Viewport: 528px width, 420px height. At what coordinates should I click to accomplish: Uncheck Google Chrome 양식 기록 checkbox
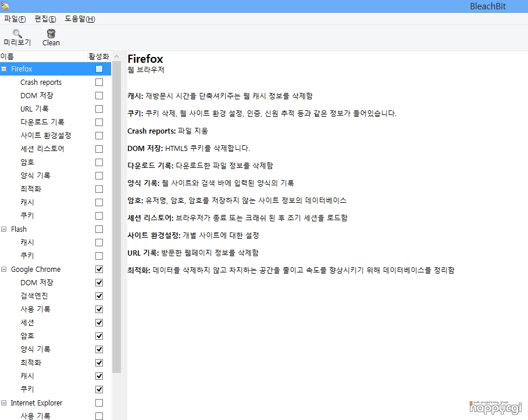pyautogui.click(x=99, y=349)
